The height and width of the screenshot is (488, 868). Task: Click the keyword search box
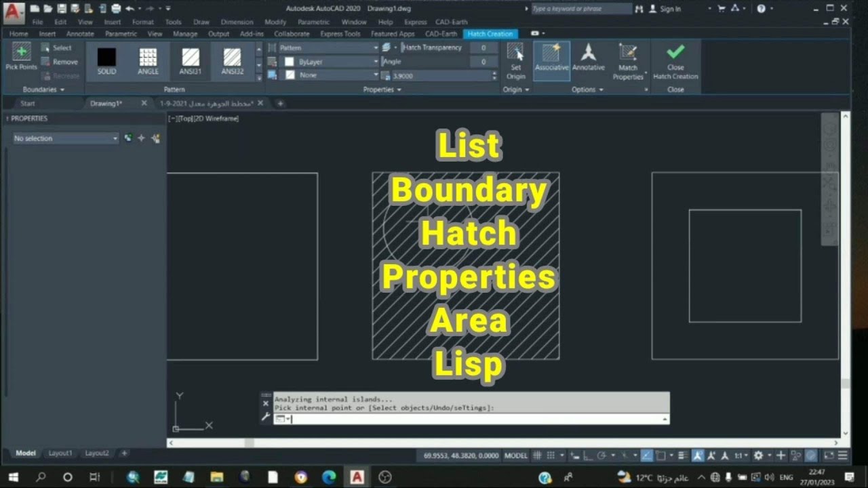581,9
